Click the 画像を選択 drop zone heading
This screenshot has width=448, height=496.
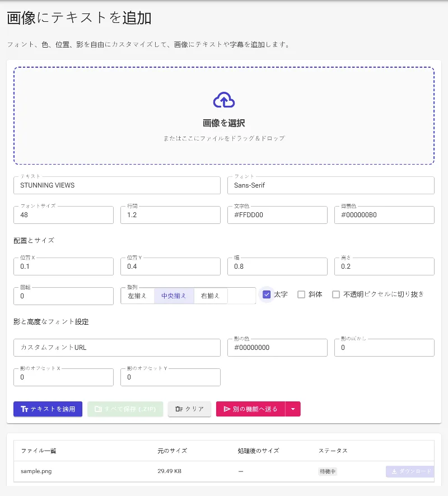click(223, 123)
